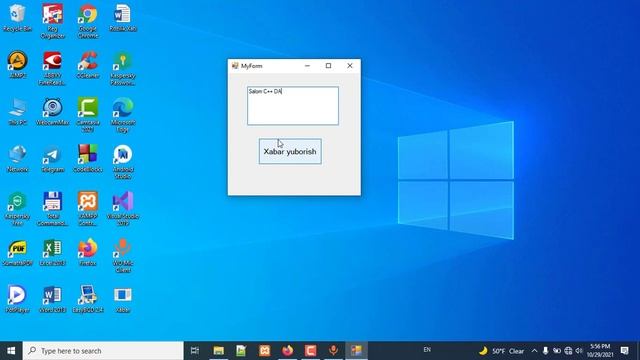Image resolution: width=640 pixels, height=360 pixels.
Task: Select the Kaspersky Free desktop icon
Action: [17, 209]
